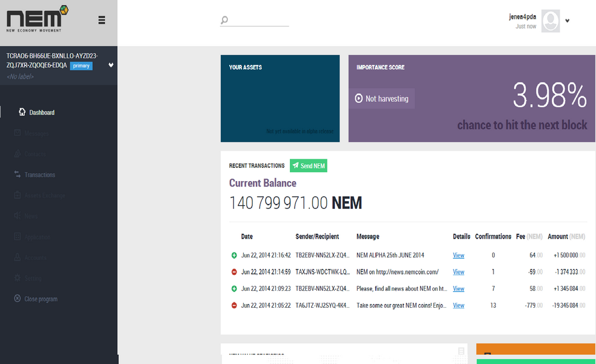Select the -779 fee value
The height and width of the screenshot is (364, 596).
(x=534, y=305)
